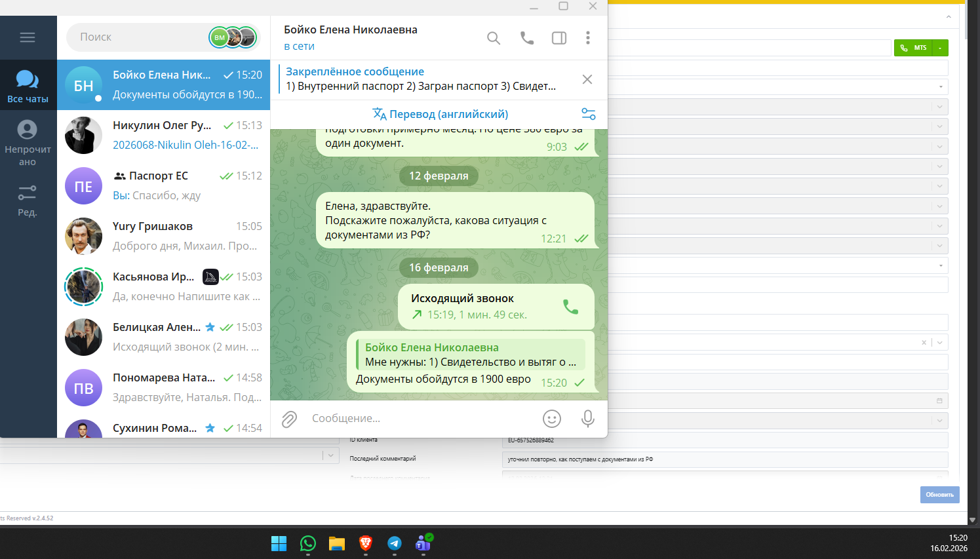Open chat with Белицкая Ален...
This screenshot has width=980, height=559.
[163, 337]
